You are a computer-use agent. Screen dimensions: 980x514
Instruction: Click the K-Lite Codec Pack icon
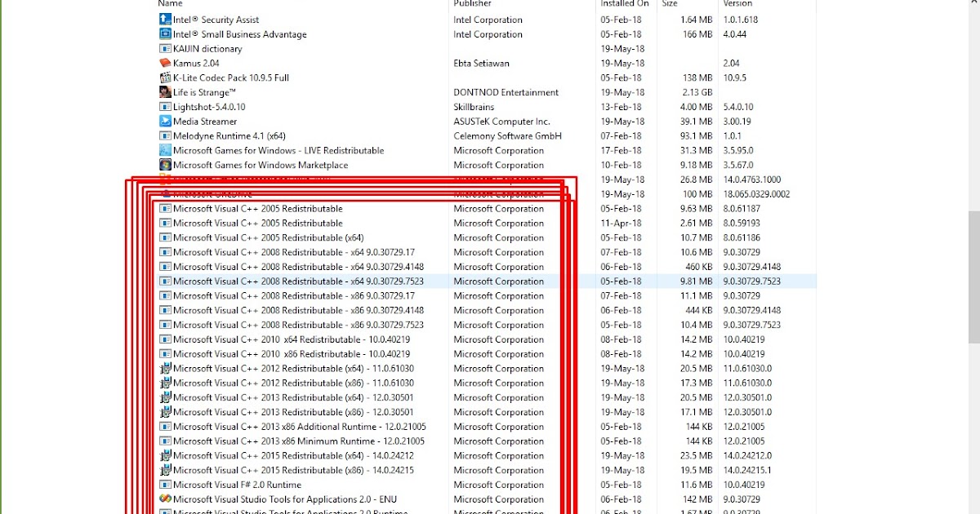coord(165,78)
